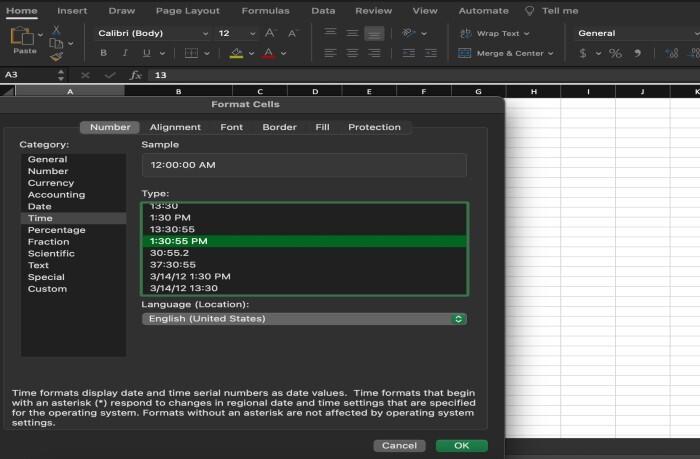Screen dimensions: 700x459
Task: Click the fill color bucket icon
Action: pyautogui.click(x=236, y=53)
